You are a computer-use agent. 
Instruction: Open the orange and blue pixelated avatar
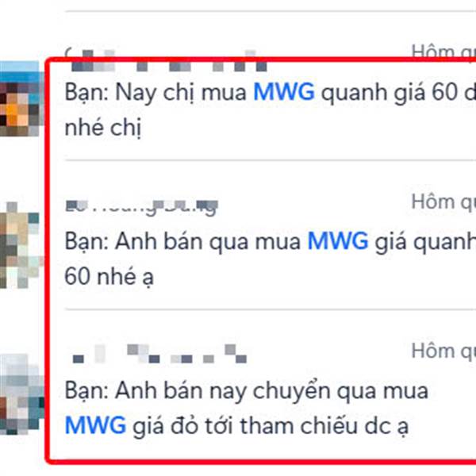[20, 98]
